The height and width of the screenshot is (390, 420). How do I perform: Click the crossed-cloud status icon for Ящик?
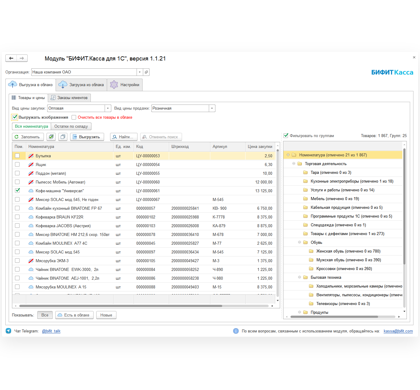[x=31, y=165]
